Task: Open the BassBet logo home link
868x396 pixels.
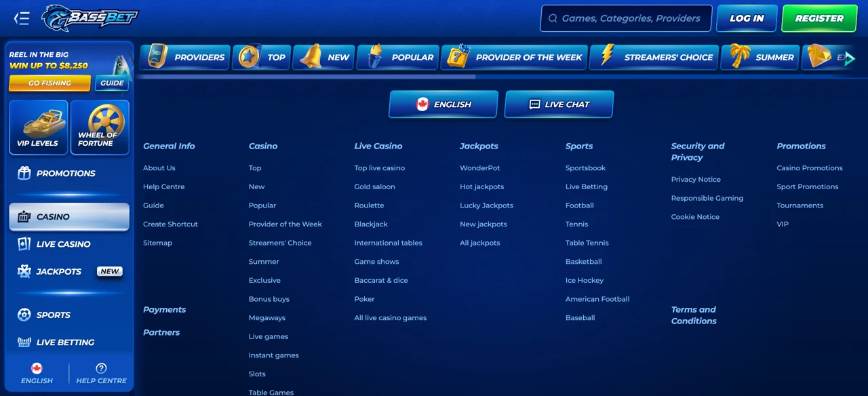Action: [x=89, y=18]
